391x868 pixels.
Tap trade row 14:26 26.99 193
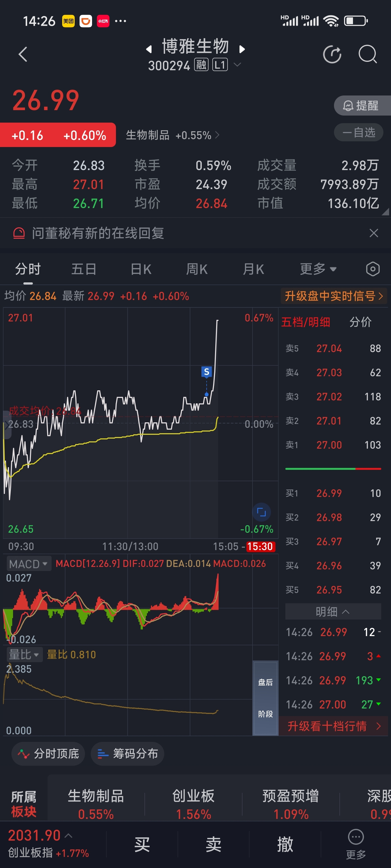click(333, 680)
